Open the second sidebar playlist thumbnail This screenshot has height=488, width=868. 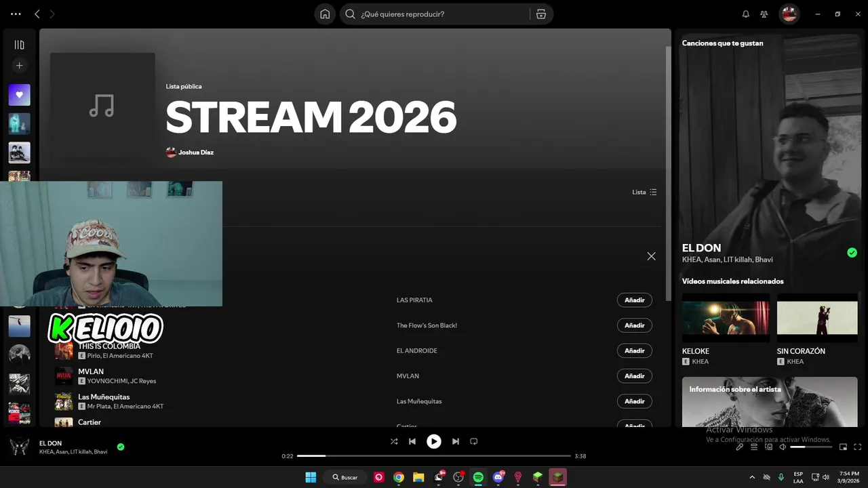19,123
